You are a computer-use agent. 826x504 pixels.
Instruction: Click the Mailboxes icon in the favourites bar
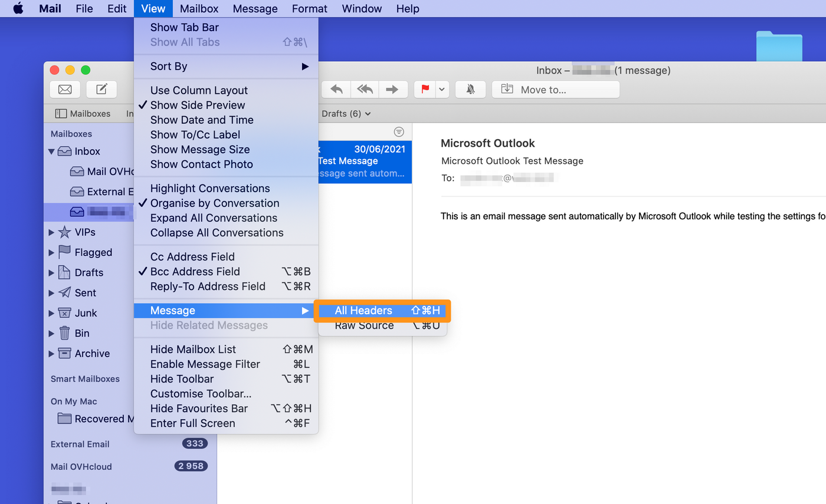point(62,113)
